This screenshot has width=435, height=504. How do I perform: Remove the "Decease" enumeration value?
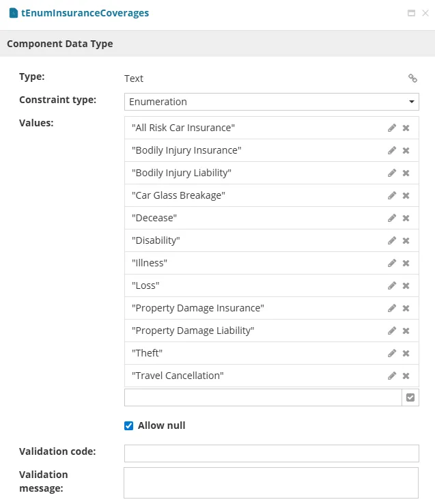[406, 218]
